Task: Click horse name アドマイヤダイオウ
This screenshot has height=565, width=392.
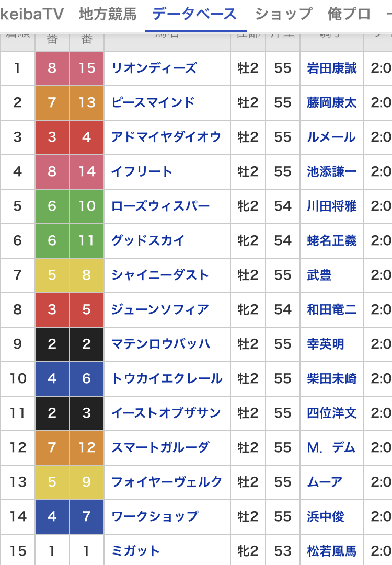Action: pos(166,137)
